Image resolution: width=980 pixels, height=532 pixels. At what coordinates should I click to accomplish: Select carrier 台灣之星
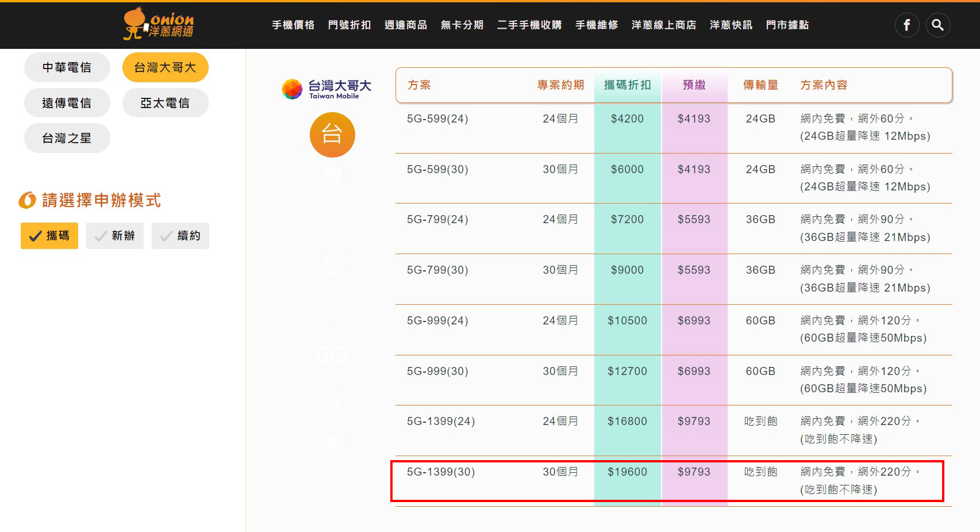point(67,138)
